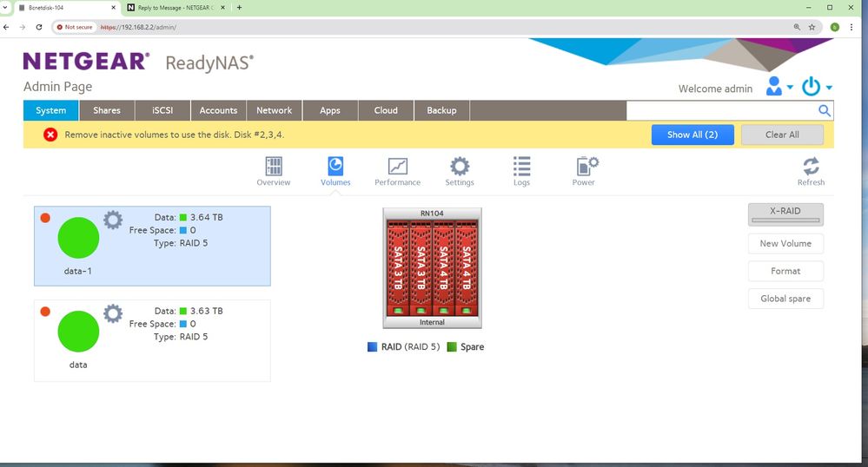Click the New Volume button
Screen dimensions: 868x467
785,244
